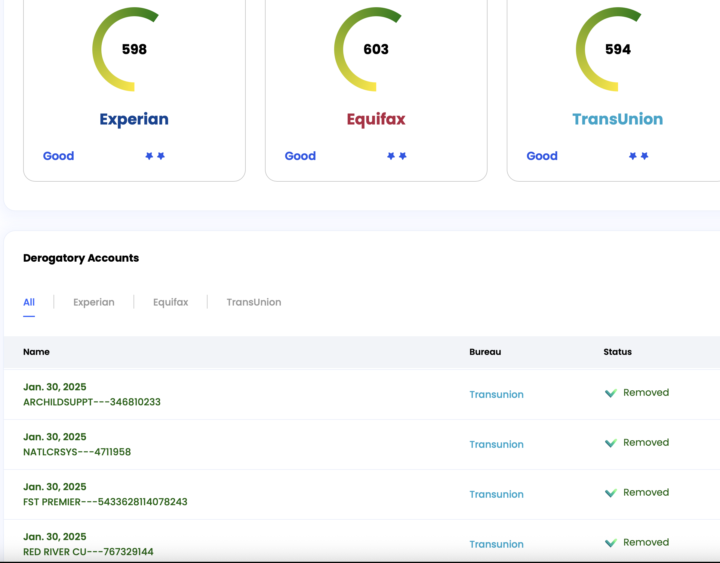Click Jan. 30, 2025 date above ARCHILDSUPPT
720x563 pixels.
click(x=55, y=387)
